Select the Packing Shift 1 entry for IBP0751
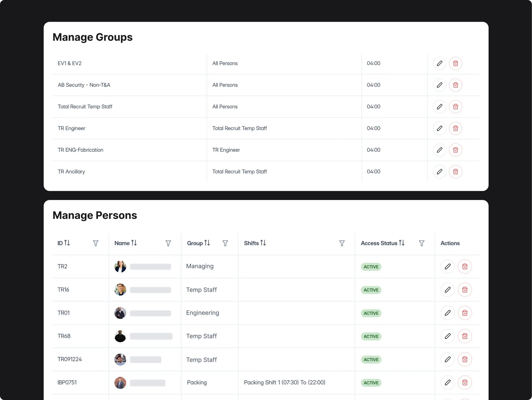Viewport: 532px width, 400px height. tap(284, 382)
